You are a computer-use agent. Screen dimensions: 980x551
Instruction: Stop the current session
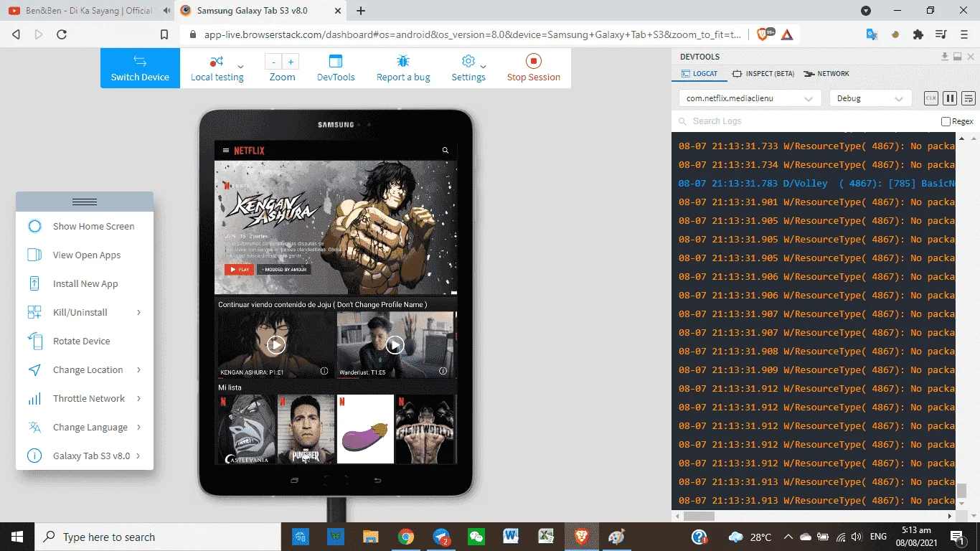point(534,68)
